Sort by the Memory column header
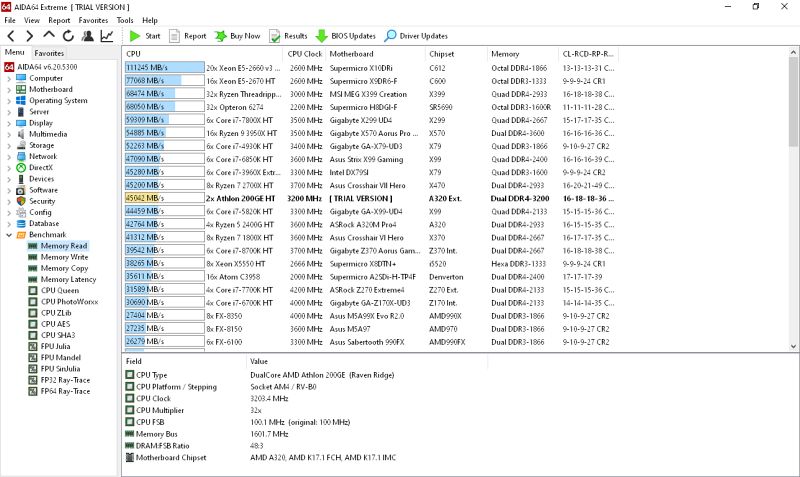 click(x=523, y=54)
